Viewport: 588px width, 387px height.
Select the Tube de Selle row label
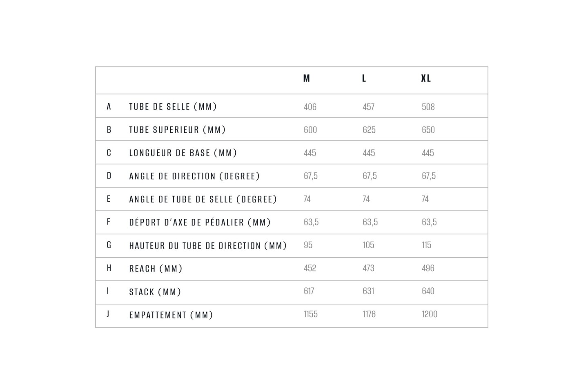tap(173, 107)
